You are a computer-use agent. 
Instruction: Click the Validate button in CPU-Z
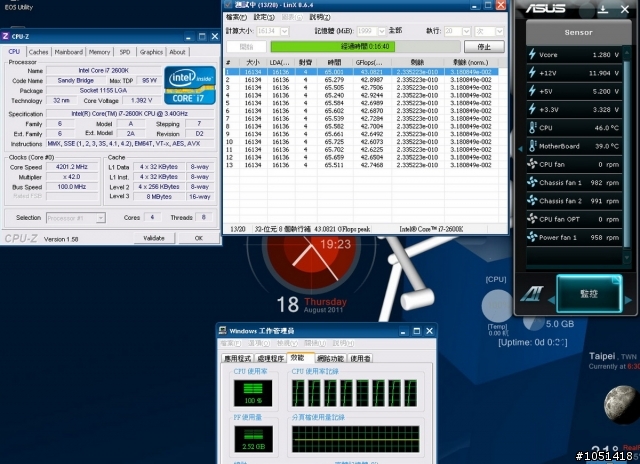(x=154, y=238)
